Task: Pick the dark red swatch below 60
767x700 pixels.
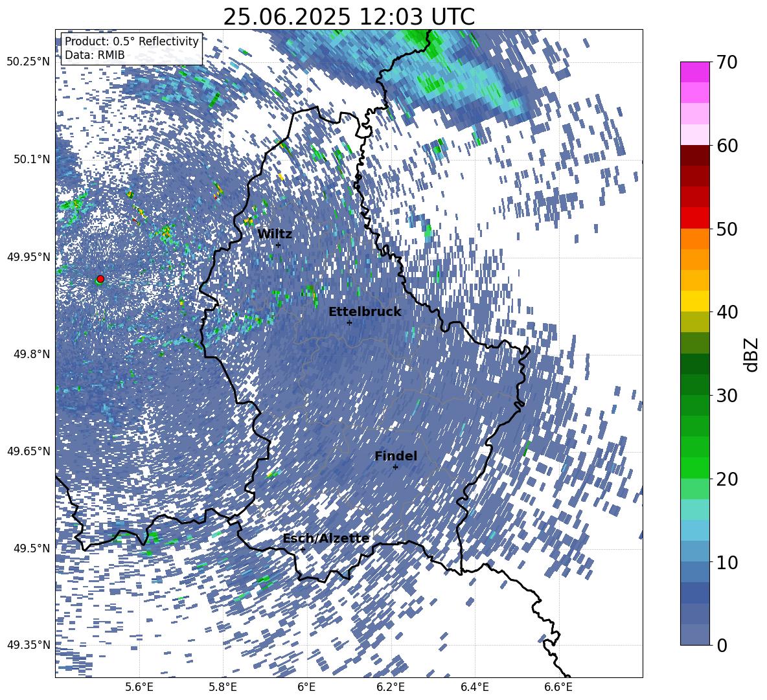Action: coord(694,155)
